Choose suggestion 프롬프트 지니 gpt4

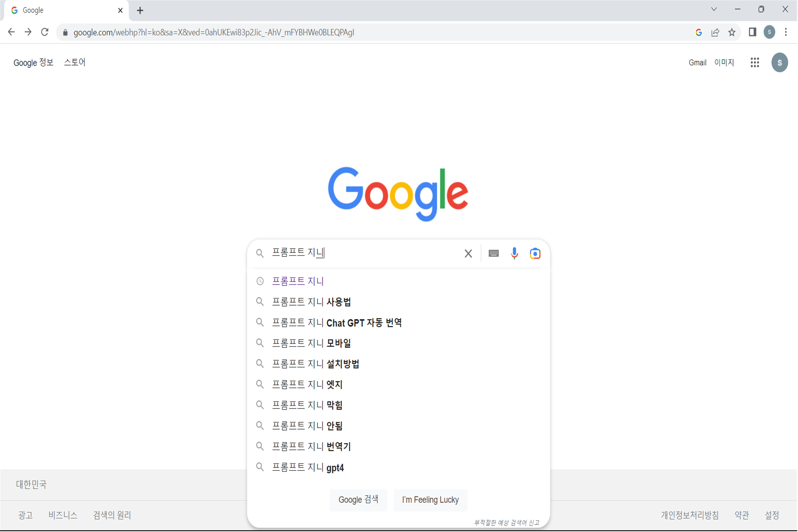[398, 468]
